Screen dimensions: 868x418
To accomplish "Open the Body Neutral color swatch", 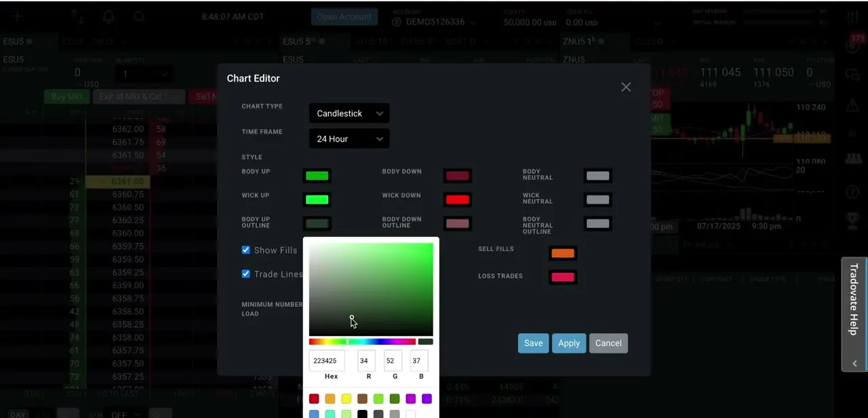I will click(597, 176).
